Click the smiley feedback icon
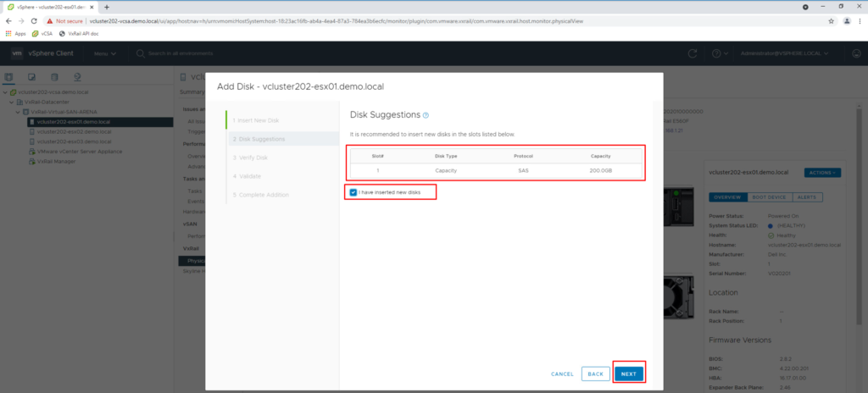The height and width of the screenshot is (393, 868). tap(856, 53)
